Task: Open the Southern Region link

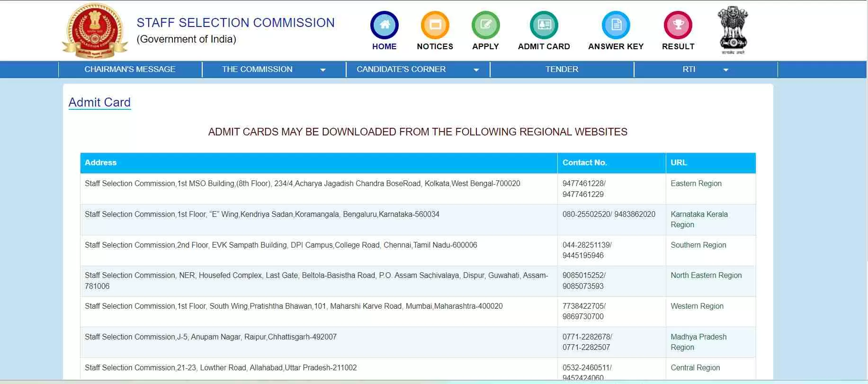Action: tap(698, 245)
